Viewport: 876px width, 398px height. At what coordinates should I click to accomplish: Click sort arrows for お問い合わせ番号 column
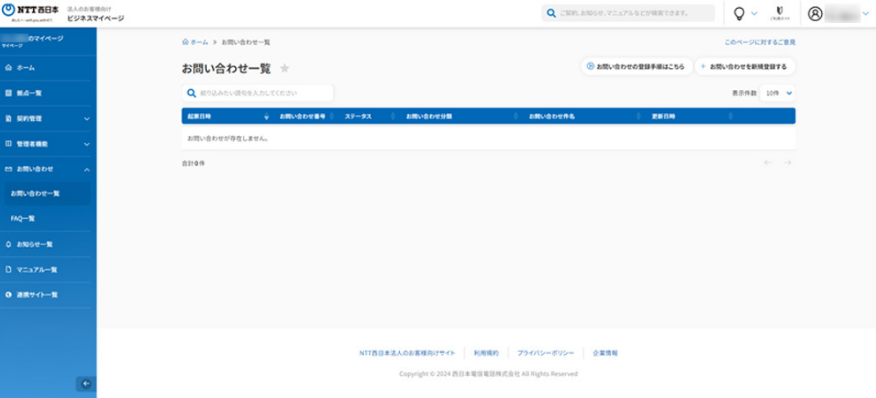pos(332,116)
